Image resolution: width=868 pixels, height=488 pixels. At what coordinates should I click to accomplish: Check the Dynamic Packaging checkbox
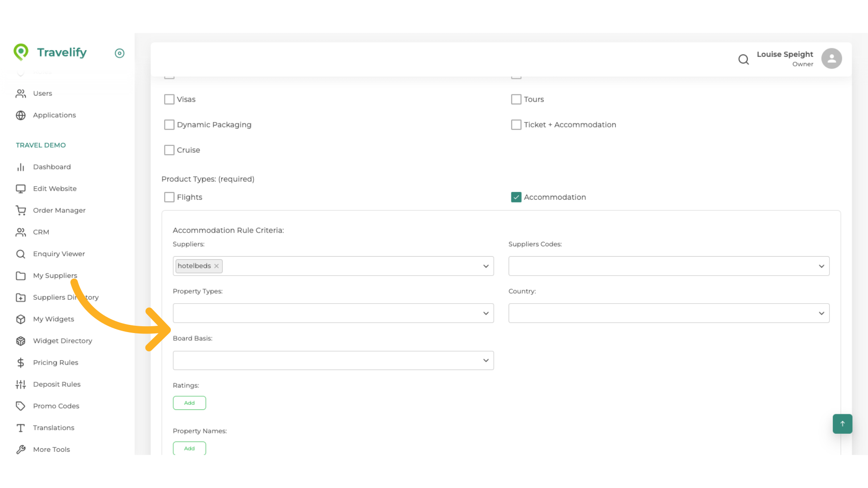point(169,124)
